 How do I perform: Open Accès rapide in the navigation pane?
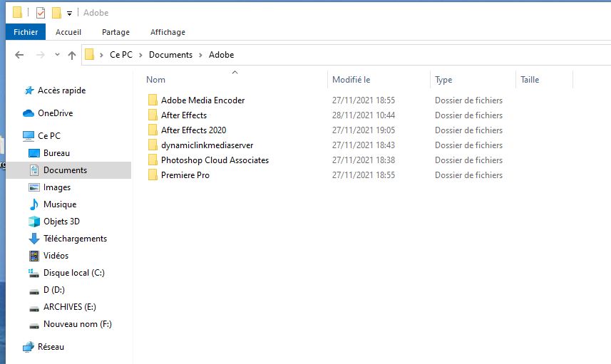(x=61, y=90)
